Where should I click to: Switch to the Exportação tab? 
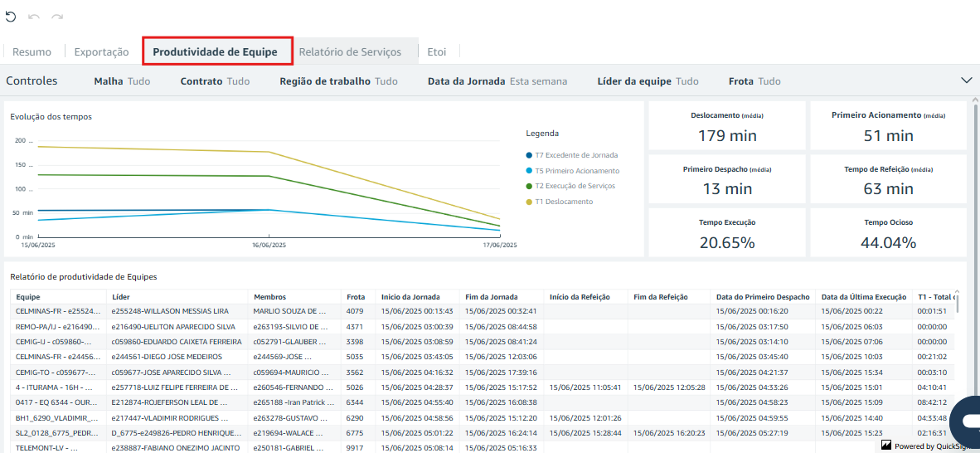101,51
